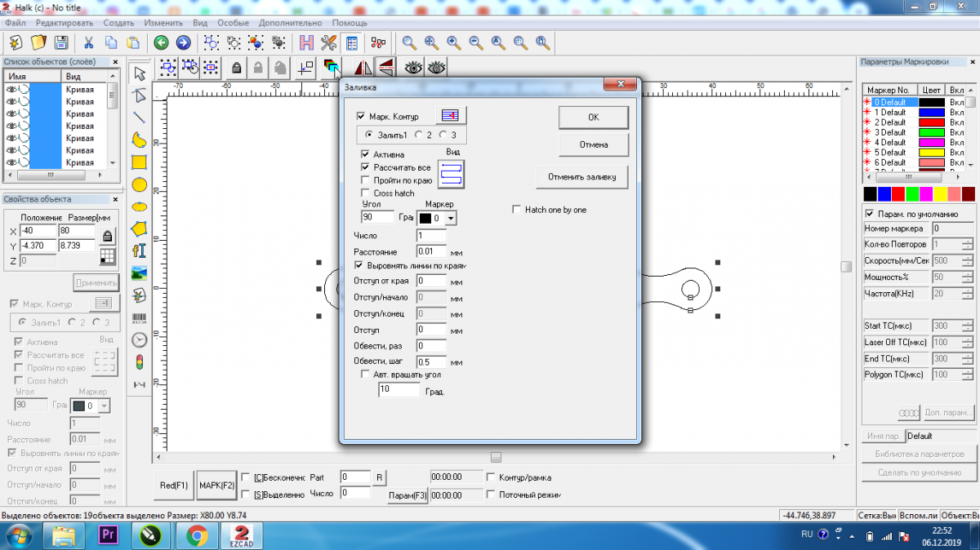The width and height of the screenshot is (980, 550).
Task: Click the OK button in dialog
Action: pyautogui.click(x=593, y=118)
